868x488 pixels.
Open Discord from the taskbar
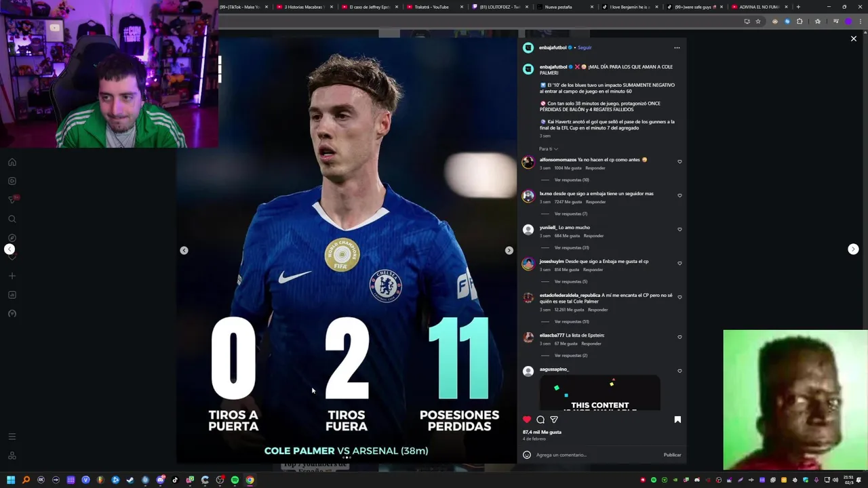click(160, 480)
